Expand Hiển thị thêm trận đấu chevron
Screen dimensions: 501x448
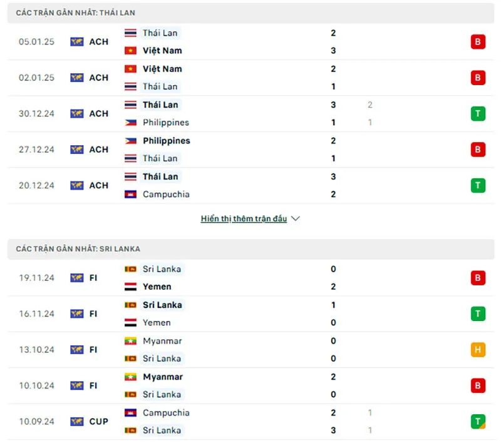pyautogui.click(x=294, y=219)
